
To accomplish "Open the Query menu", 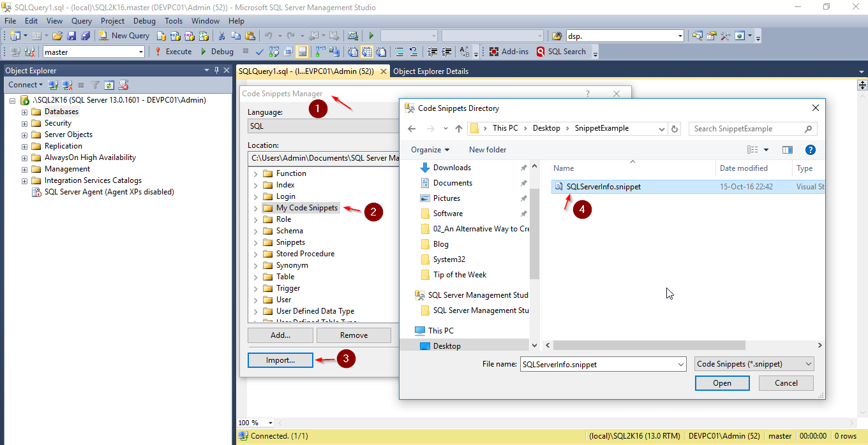I will coord(82,21).
